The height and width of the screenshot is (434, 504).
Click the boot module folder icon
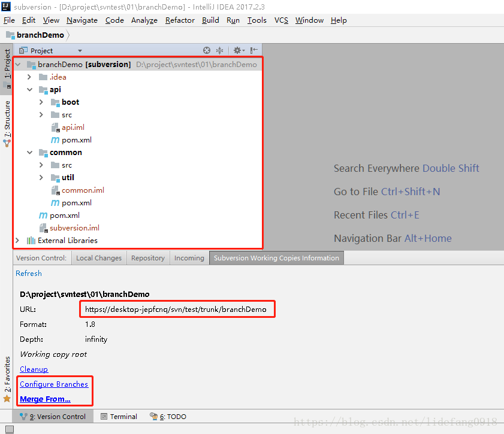[55, 102]
